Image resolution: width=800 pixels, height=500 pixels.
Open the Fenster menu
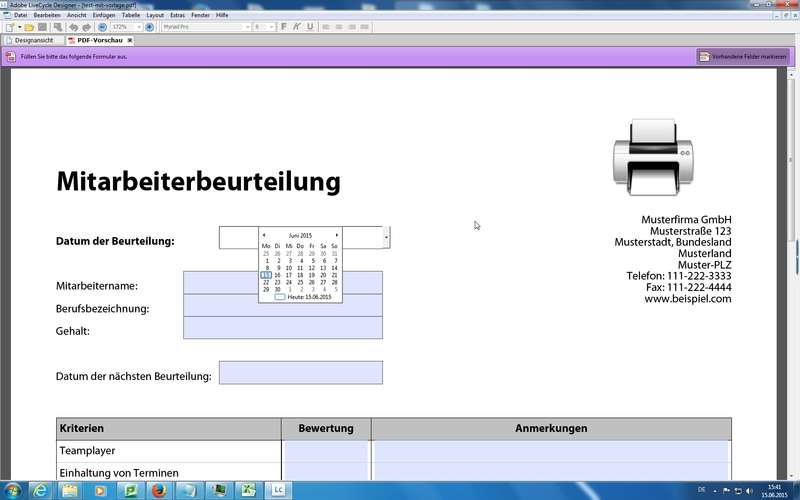click(x=201, y=15)
